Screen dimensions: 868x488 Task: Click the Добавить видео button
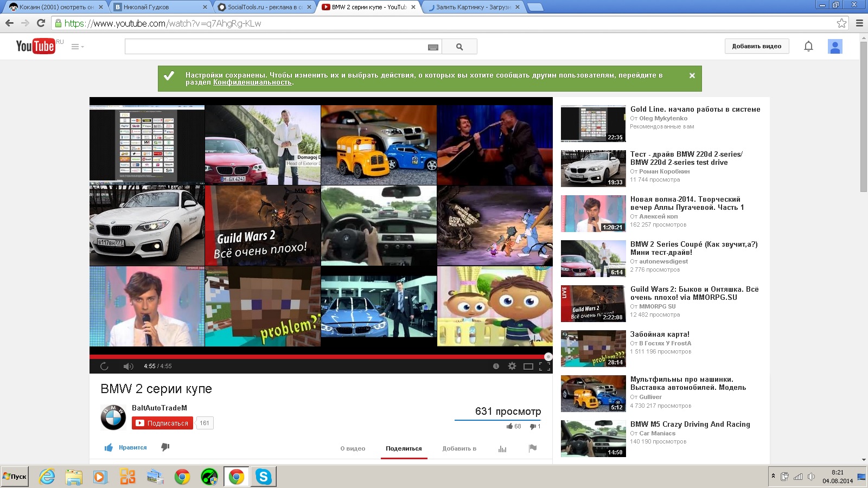[757, 46]
